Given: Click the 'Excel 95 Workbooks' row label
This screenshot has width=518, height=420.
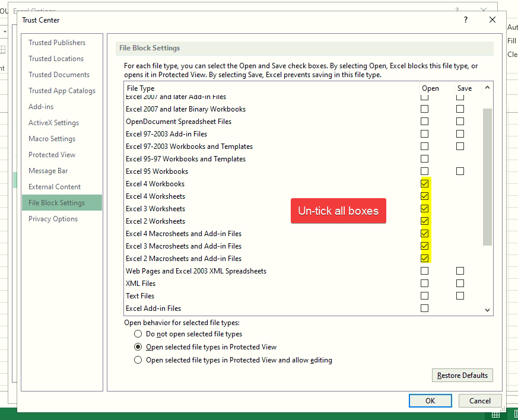Looking at the screenshot, I should coord(157,171).
